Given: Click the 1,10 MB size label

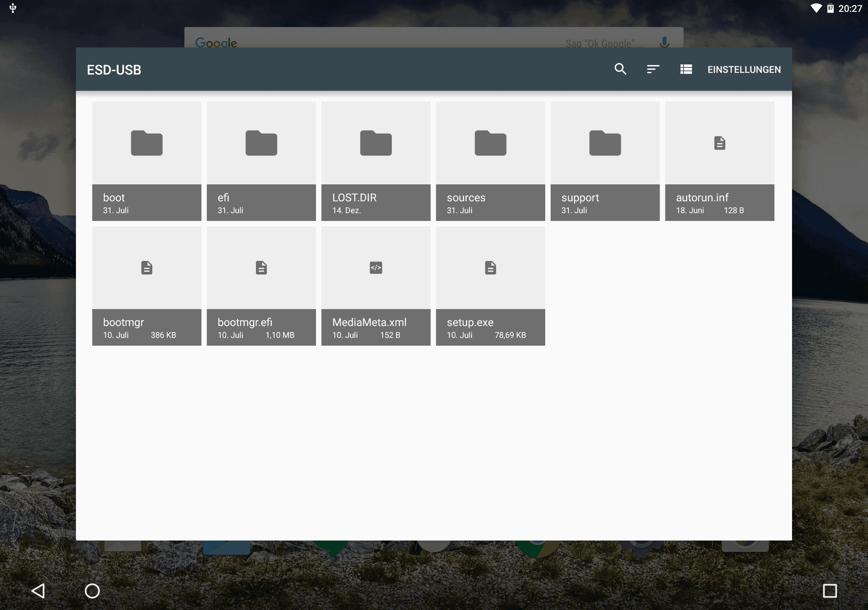Looking at the screenshot, I should pos(280,335).
